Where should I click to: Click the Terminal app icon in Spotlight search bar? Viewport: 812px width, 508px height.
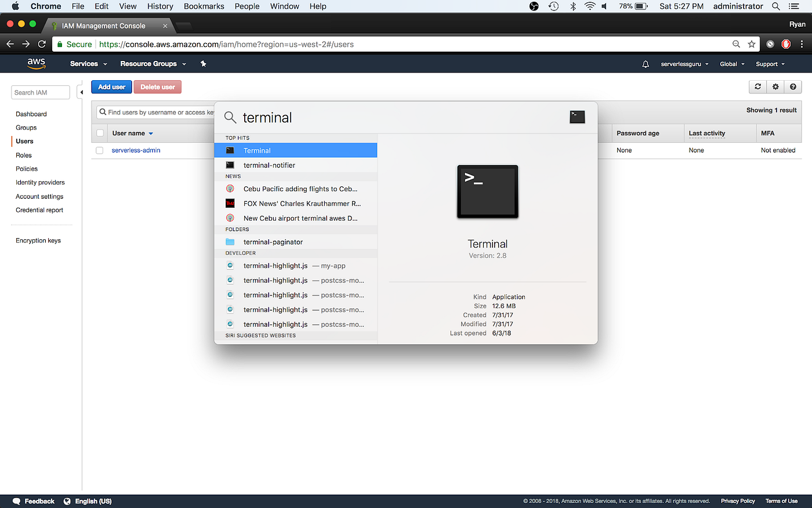(577, 117)
